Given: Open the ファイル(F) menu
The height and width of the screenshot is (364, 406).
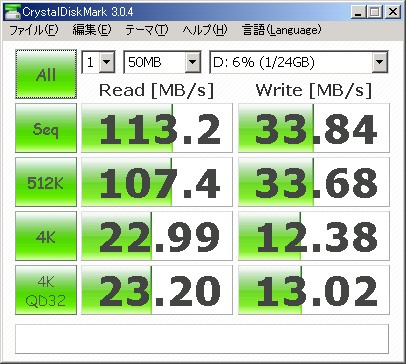Looking at the screenshot, I should point(34,30).
